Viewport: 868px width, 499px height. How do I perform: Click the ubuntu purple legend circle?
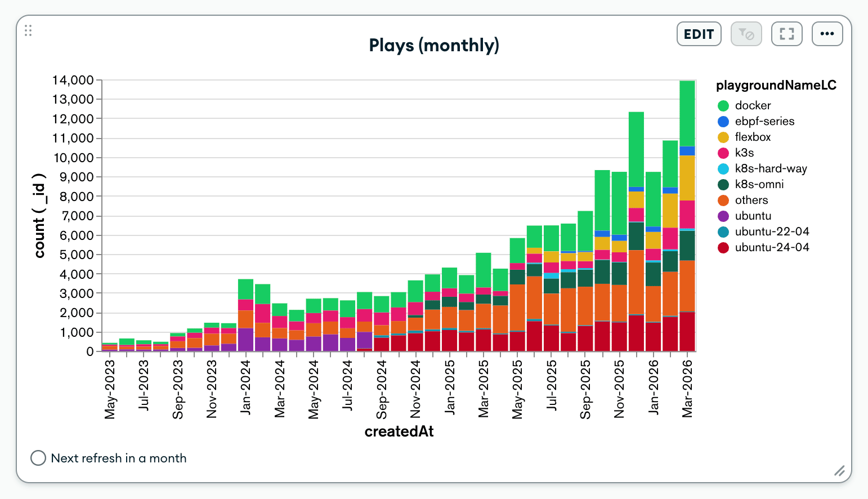coord(723,216)
